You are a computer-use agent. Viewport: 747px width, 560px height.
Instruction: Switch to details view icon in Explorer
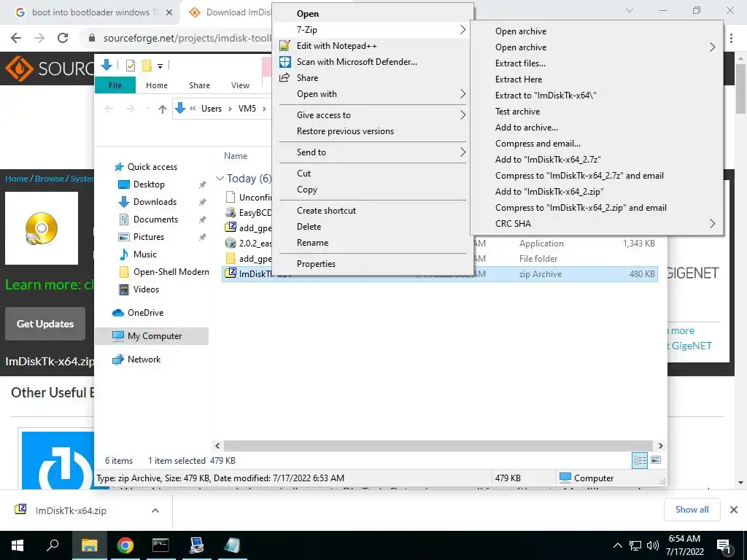(640, 460)
